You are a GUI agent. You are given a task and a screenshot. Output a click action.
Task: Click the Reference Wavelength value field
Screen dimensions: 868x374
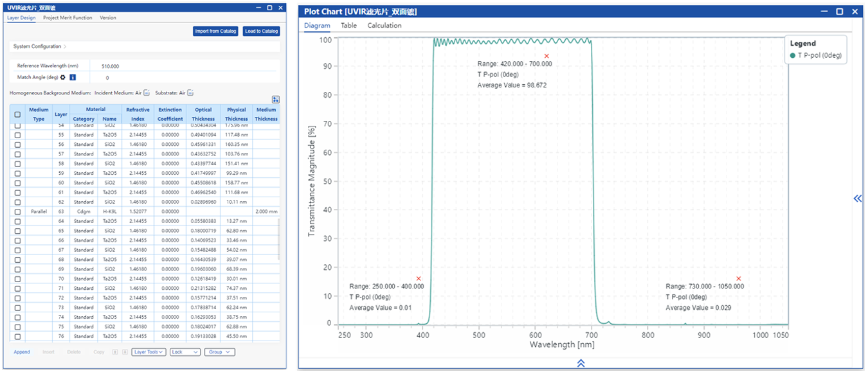[110, 66]
